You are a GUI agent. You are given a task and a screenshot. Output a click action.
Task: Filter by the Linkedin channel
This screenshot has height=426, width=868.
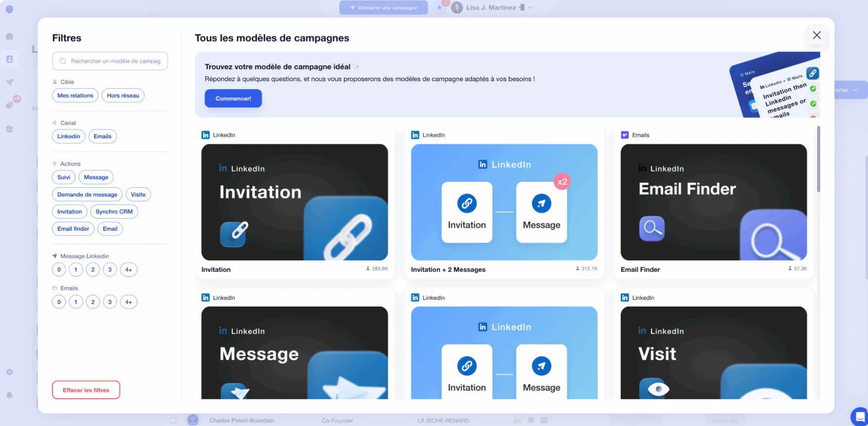69,136
